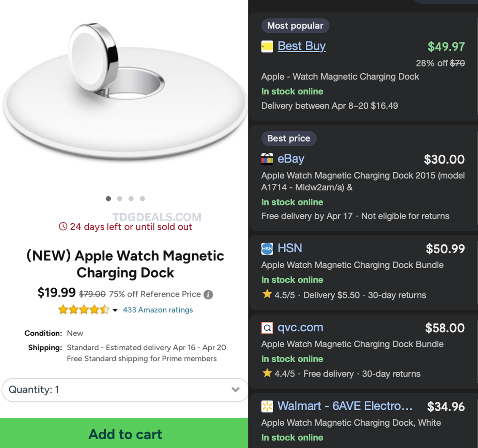Click the QVC store logo icon

[x=267, y=328]
